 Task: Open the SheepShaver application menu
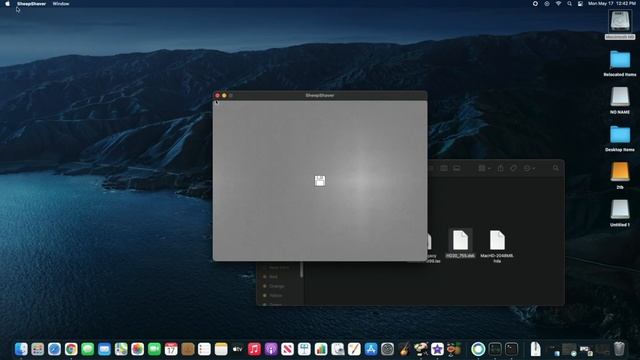coord(31,4)
